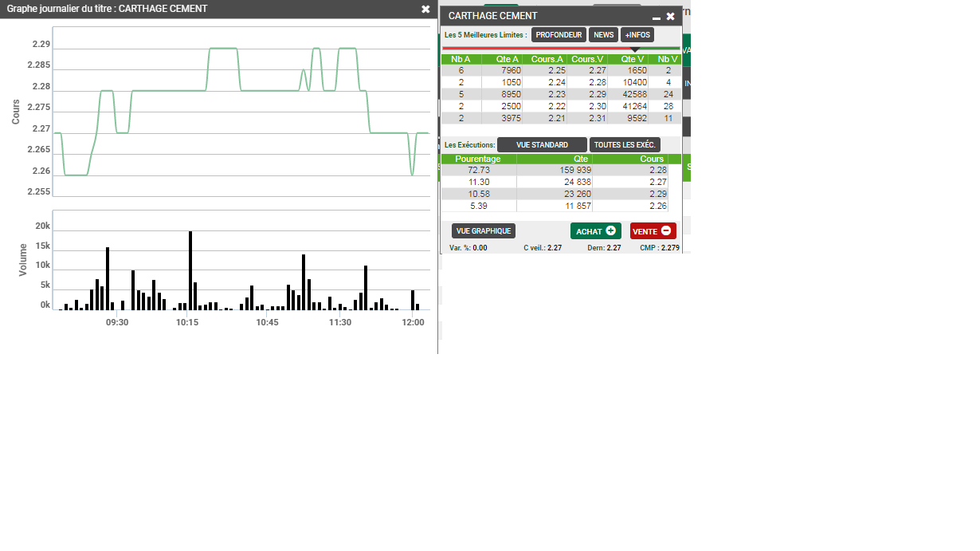Click ask quantity 1650 cell
The image size is (980, 551).
(x=629, y=71)
